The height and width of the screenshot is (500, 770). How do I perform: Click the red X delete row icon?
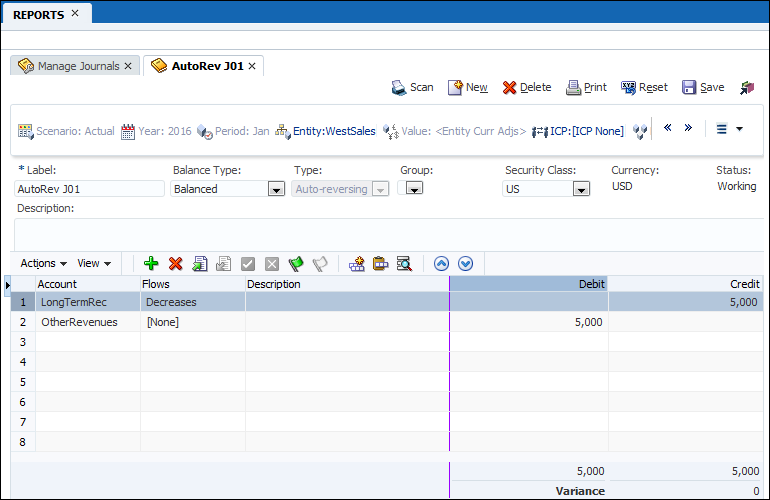point(175,264)
